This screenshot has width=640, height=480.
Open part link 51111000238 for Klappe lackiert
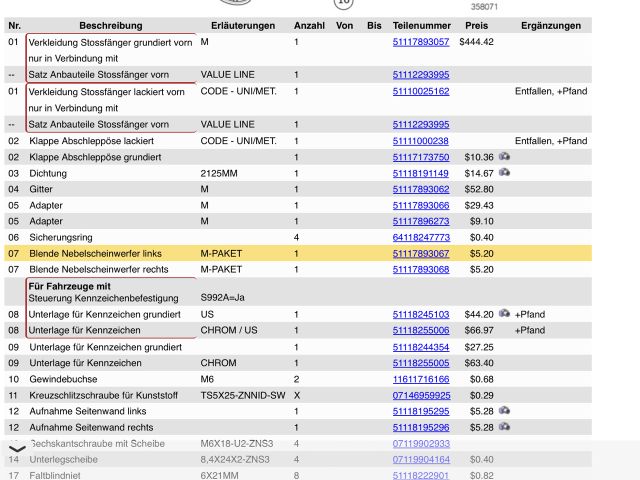coord(421,141)
